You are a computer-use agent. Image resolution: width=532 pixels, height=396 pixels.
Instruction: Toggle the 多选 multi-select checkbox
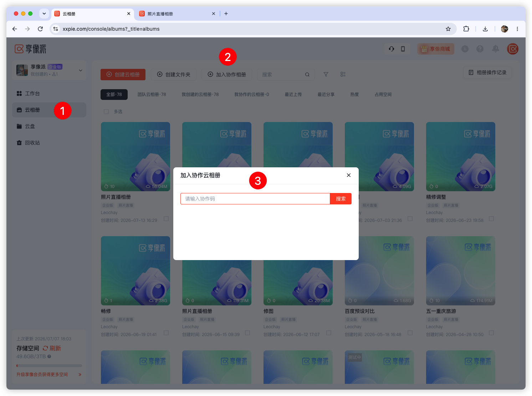(106, 112)
